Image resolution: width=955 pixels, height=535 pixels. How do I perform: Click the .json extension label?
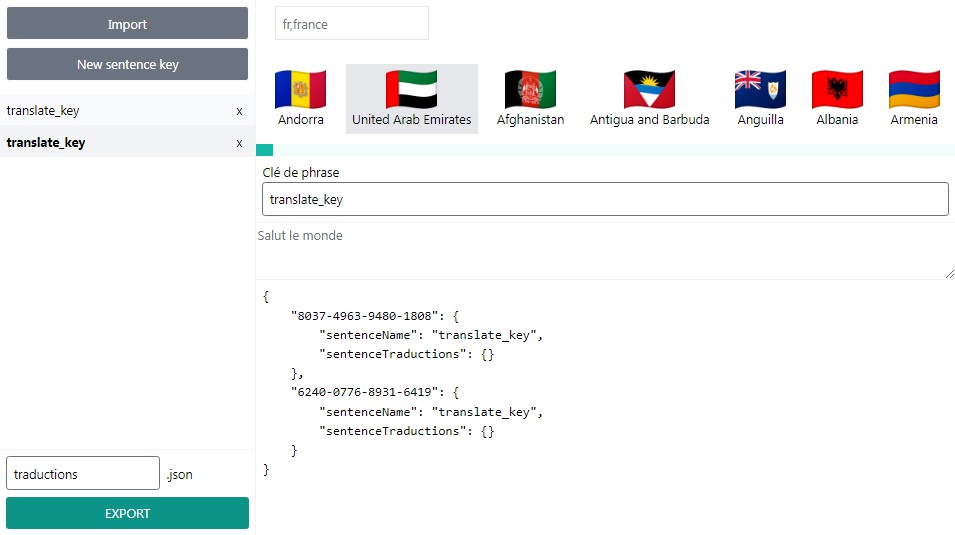(x=180, y=474)
